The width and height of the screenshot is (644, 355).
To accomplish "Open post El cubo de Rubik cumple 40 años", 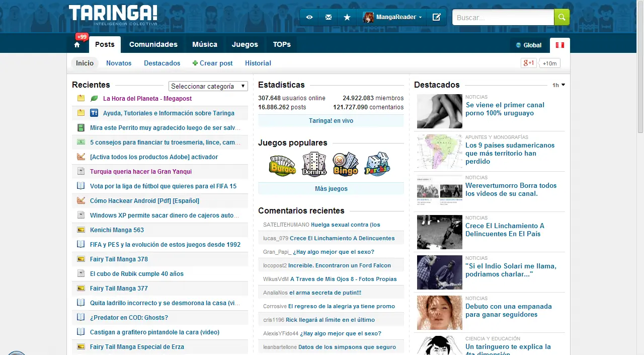I will pos(137,274).
